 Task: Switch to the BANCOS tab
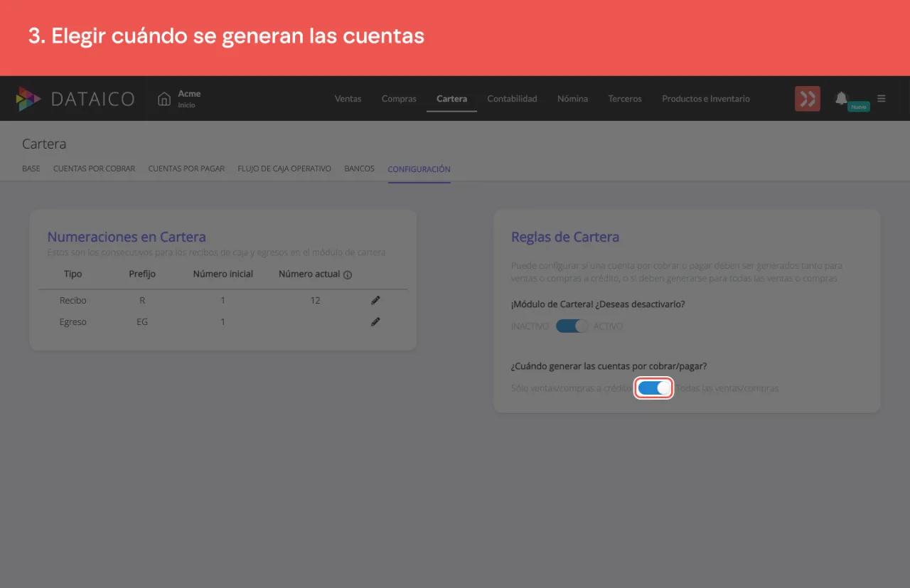pyautogui.click(x=359, y=169)
